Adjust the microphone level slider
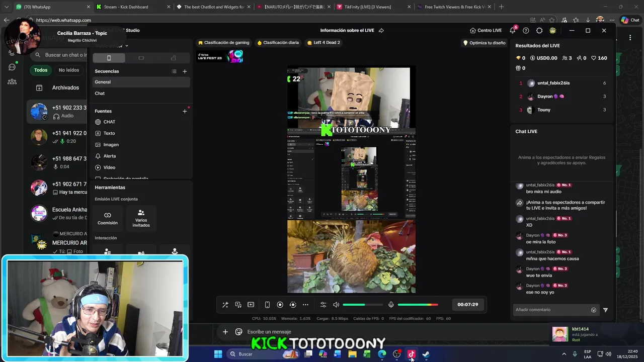The image size is (644, 362). tap(418, 305)
